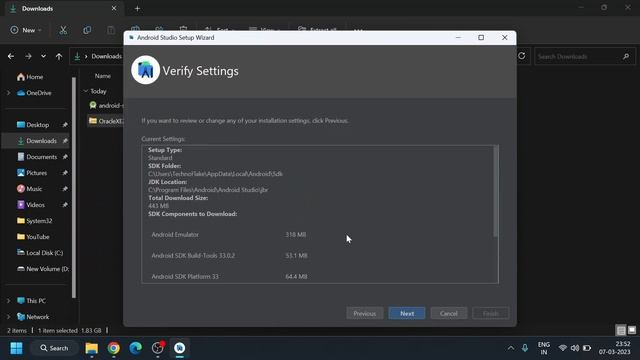Expand the OneDrive tree node
Screen dimensions: 640x360
click(9, 93)
